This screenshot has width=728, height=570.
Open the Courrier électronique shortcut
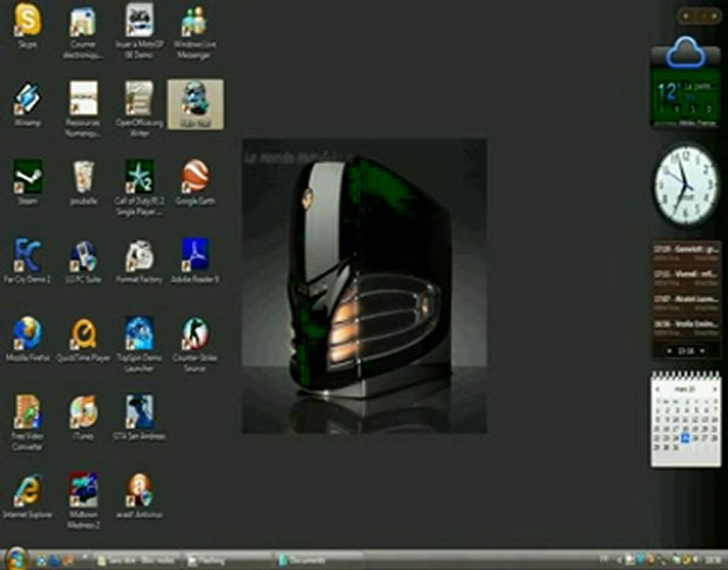[83, 32]
